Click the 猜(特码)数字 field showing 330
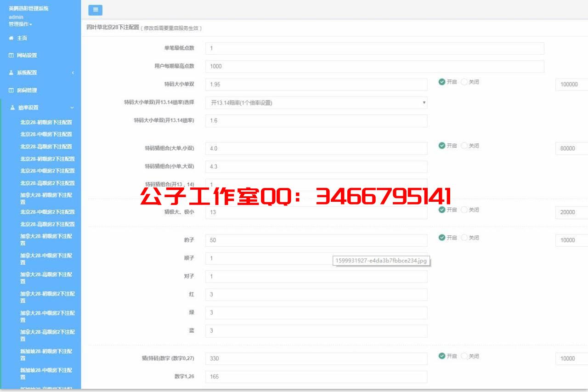Viewport: 588px width, 392px height. (x=316, y=359)
